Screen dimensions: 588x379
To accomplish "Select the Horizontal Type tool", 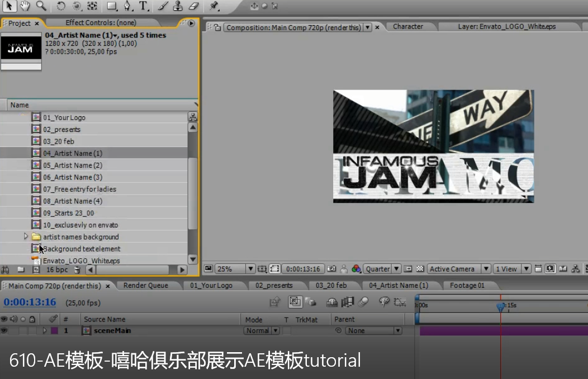I will (143, 6).
